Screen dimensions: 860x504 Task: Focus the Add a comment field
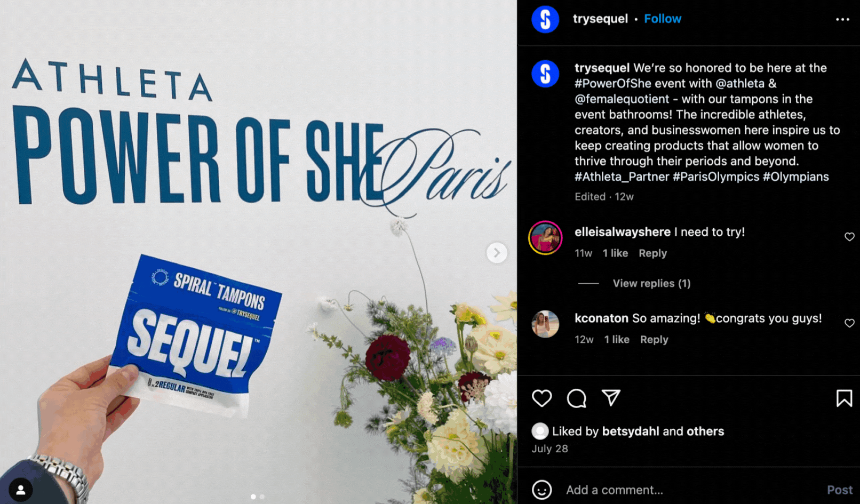688,490
